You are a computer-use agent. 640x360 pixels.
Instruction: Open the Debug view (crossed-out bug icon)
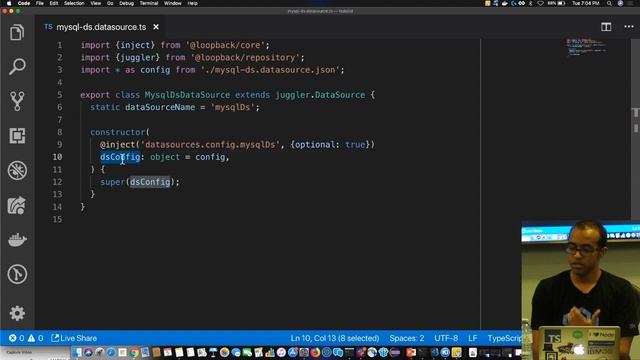[17, 170]
